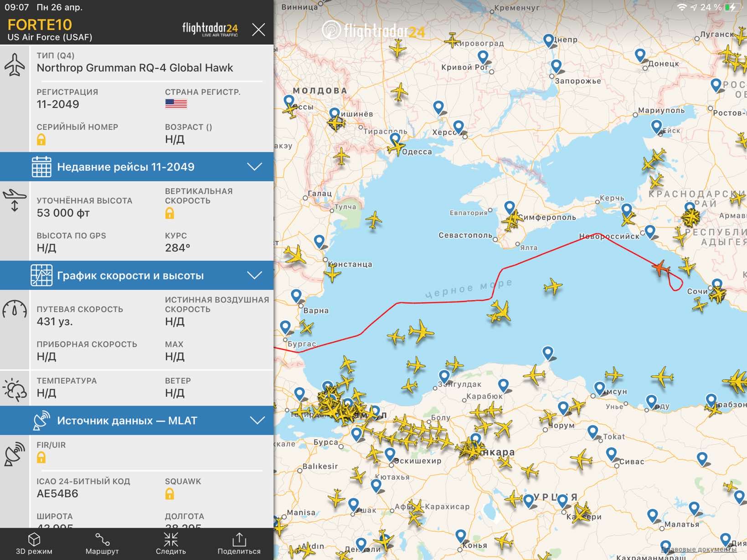The height and width of the screenshot is (560, 747).
Task: Expand Источник данных — MLAT section
Action: point(137,421)
